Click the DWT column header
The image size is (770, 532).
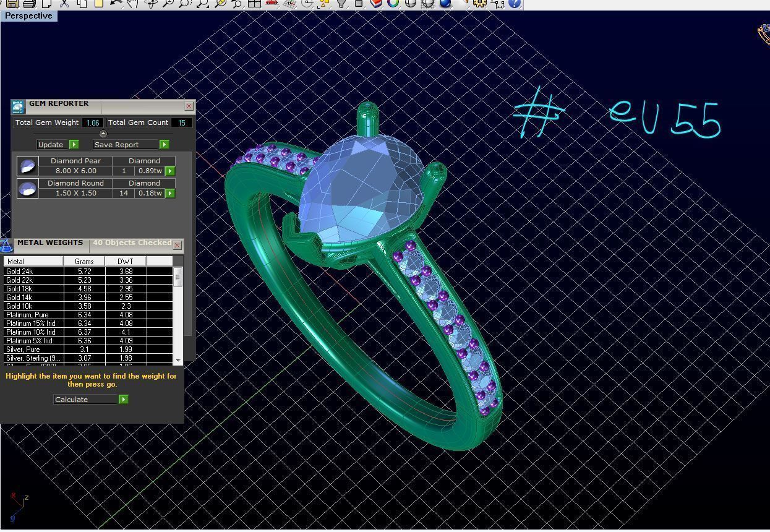pyautogui.click(x=126, y=262)
